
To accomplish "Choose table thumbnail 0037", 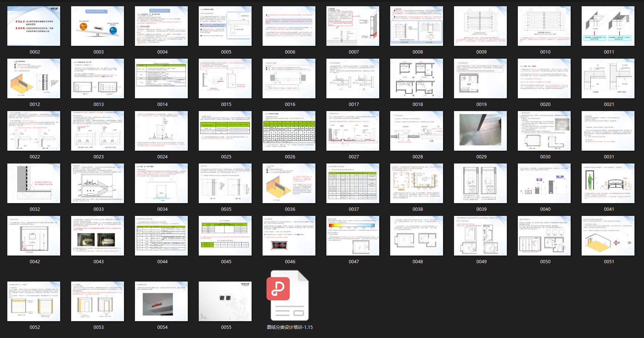I will point(353,183).
